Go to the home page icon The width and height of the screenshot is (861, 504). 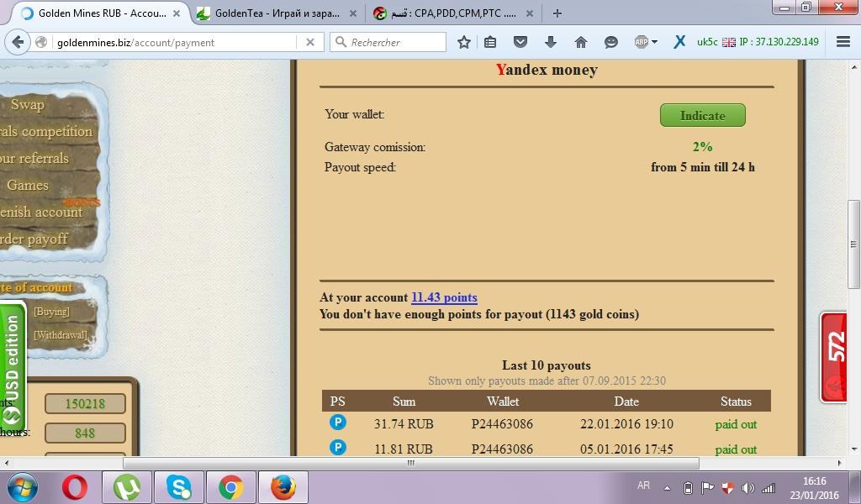580,42
